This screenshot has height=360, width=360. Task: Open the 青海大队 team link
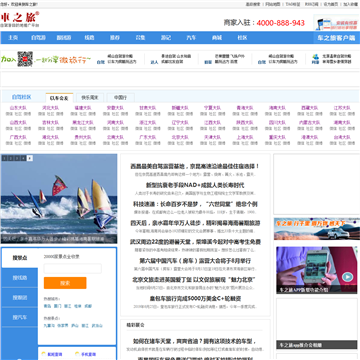[x=245, y=108]
